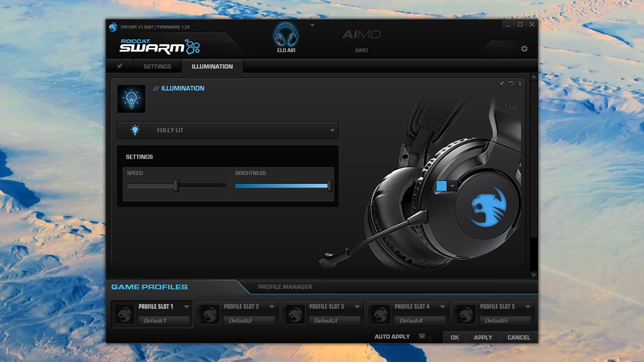Click the scrollbar down arrow in panel
Screen dimensions: 644x362
point(533,275)
